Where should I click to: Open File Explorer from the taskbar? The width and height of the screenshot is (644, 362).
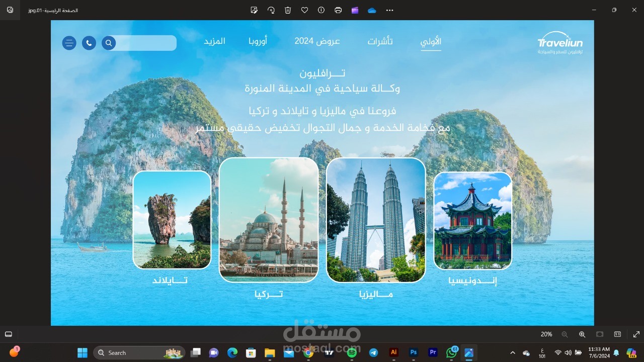point(270,352)
